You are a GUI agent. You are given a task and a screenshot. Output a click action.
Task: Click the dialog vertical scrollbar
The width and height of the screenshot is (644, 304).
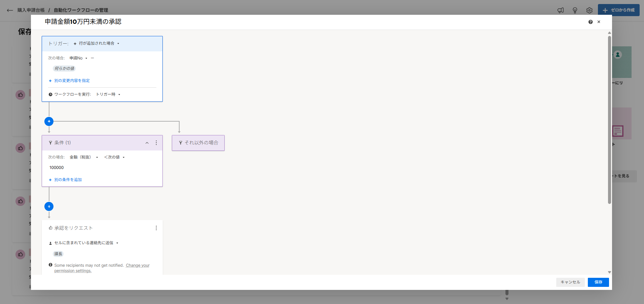tap(609, 120)
